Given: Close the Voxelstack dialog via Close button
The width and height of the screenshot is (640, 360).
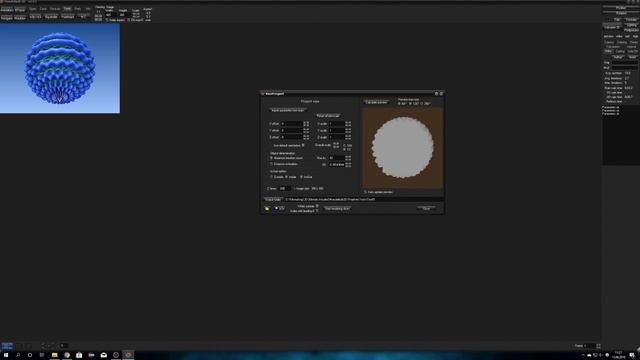Looking at the screenshot, I should [x=426, y=208].
